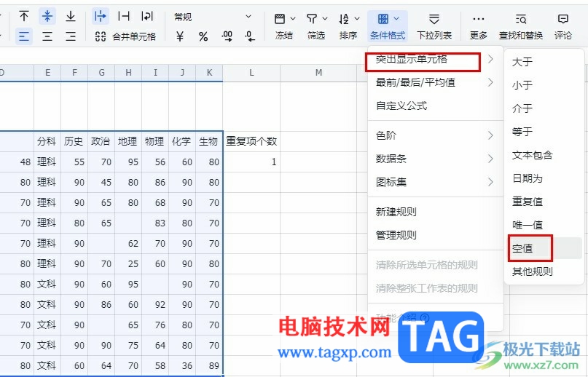Apply percent % format
The height and width of the screenshot is (377, 588).
(203, 36)
